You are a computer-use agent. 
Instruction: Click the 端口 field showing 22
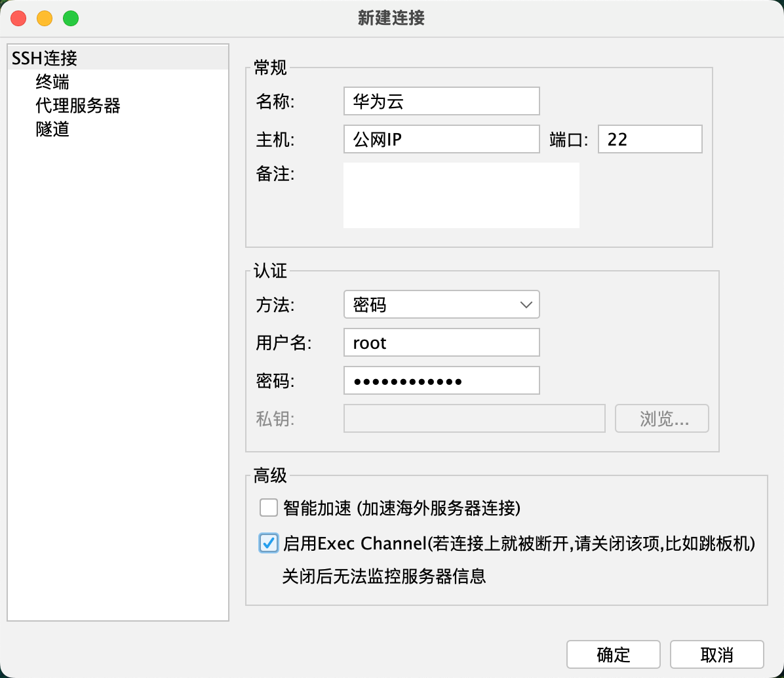click(649, 140)
